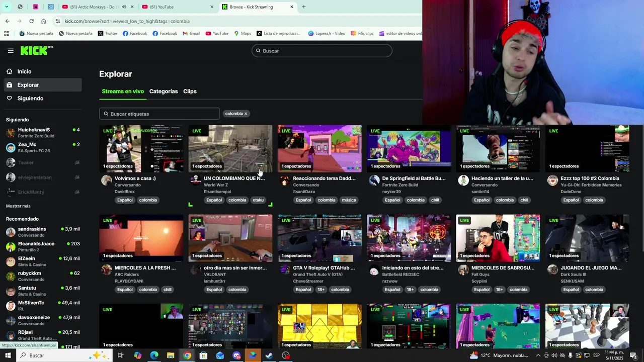Open the Windows Start menu
The width and height of the screenshot is (644, 362).
coord(8,355)
